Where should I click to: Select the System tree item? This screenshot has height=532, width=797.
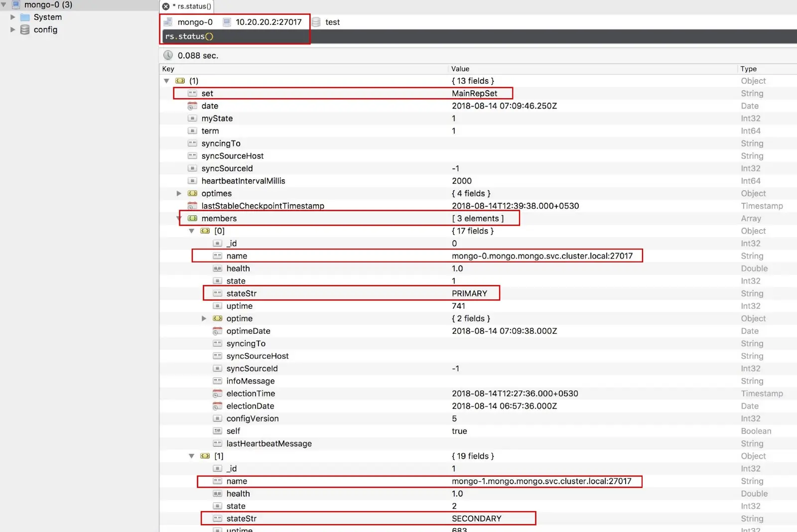click(x=48, y=17)
